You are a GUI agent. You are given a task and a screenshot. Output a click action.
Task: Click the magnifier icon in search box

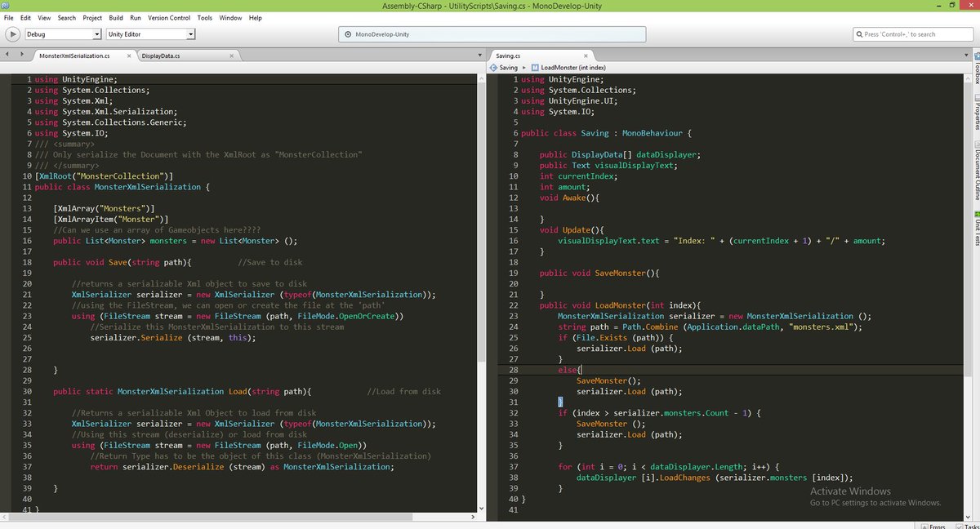pos(859,34)
